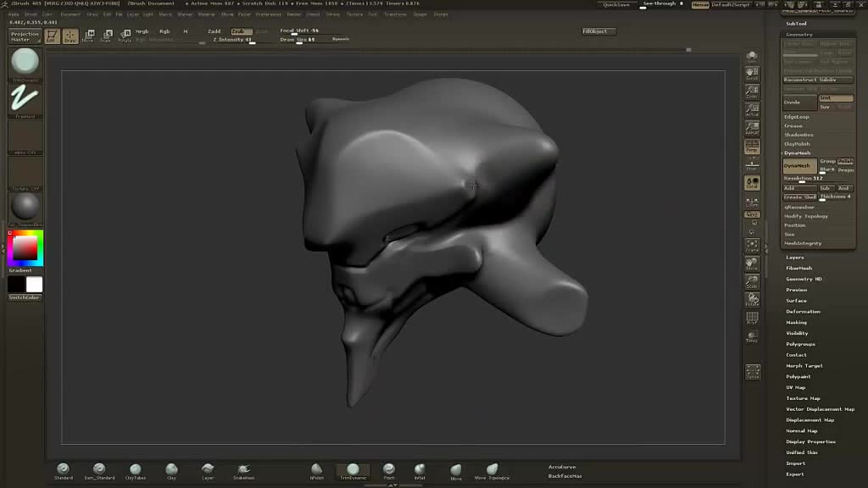
Task: Select the Standard brush
Action: 63,471
